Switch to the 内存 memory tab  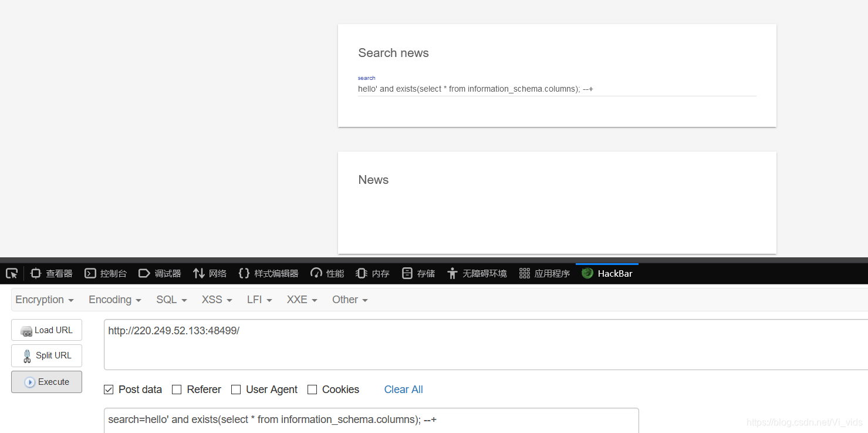point(373,273)
